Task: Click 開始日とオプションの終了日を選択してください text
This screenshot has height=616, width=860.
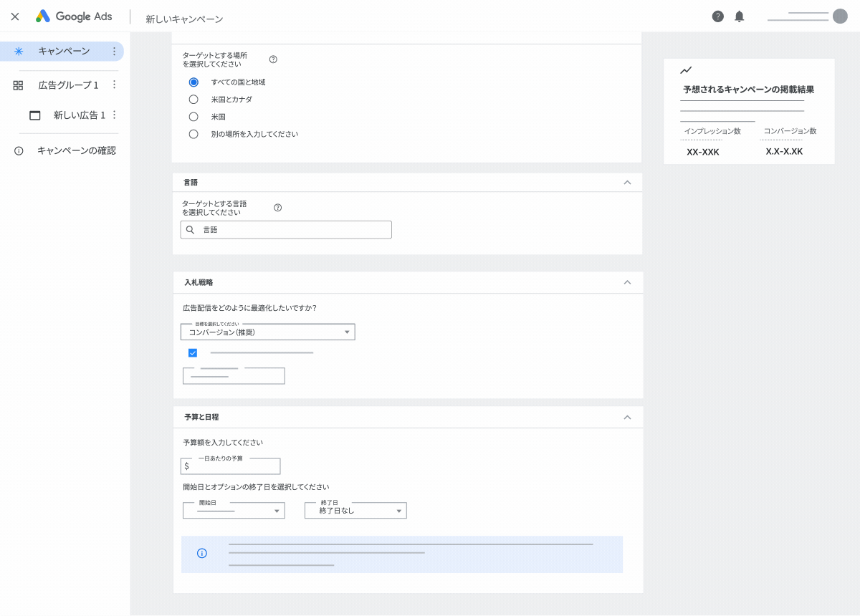Action: tap(256, 487)
